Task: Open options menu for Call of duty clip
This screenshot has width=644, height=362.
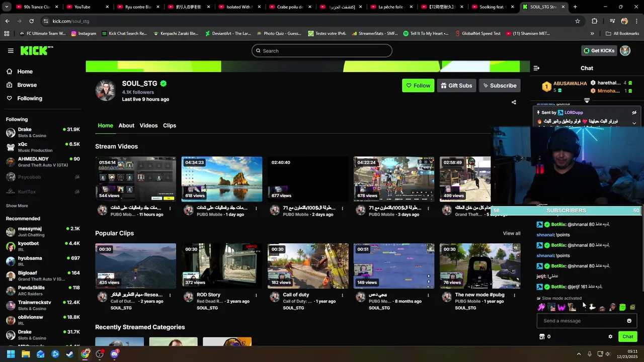Action: click(x=342, y=295)
